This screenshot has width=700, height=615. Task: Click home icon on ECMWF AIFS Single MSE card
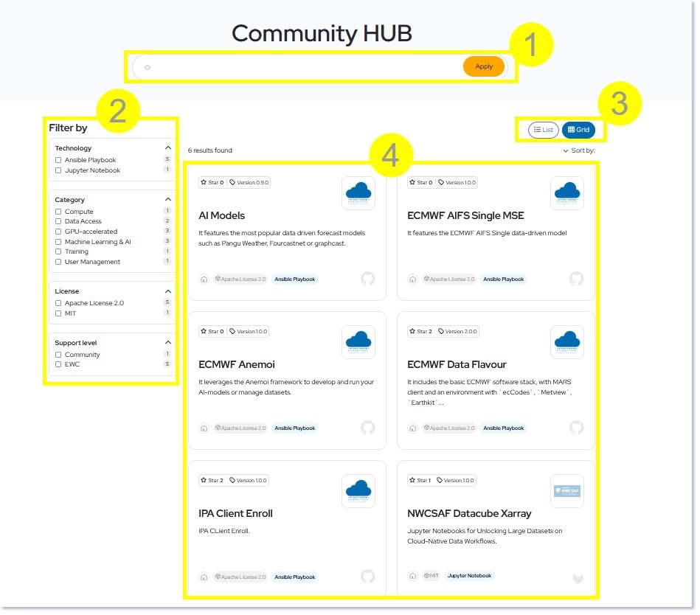pyautogui.click(x=413, y=279)
